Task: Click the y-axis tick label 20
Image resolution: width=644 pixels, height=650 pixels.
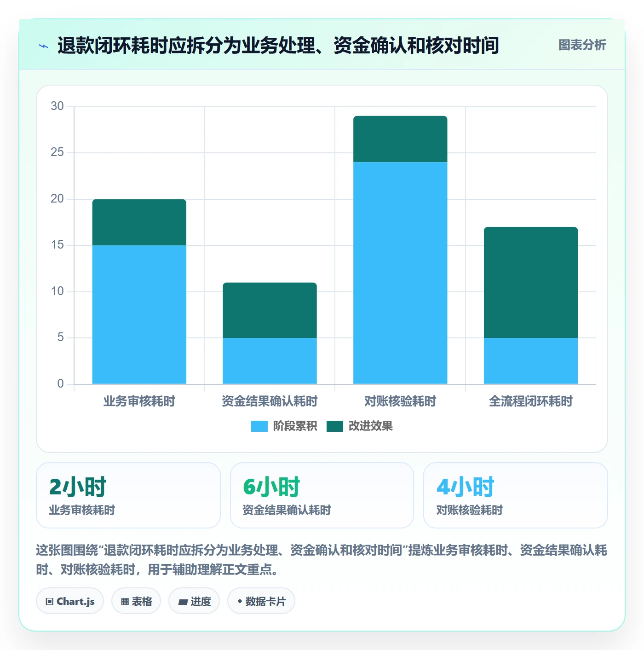Action: [57, 199]
